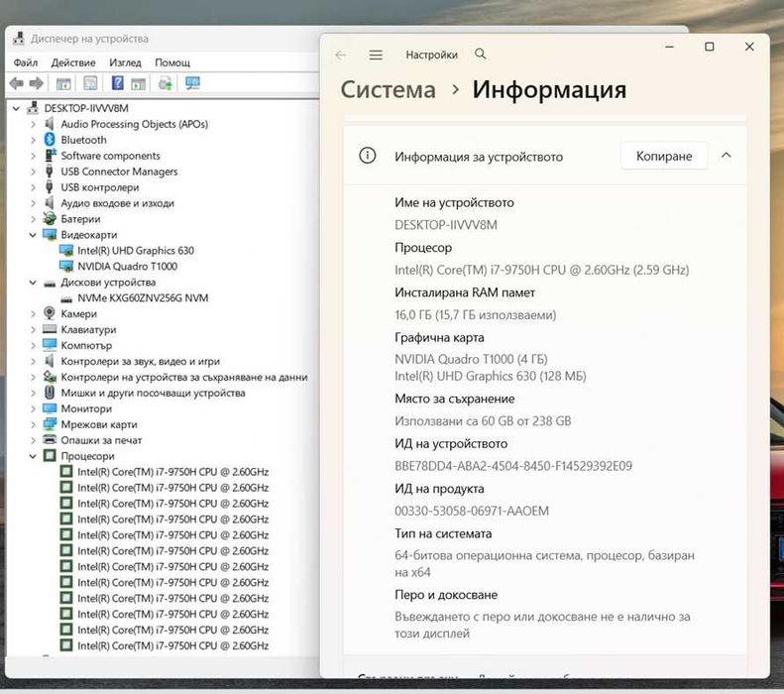The image size is (784, 694).
Task: Select NVMe KXG60ZNV256G NVM disk
Action: click(x=143, y=298)
